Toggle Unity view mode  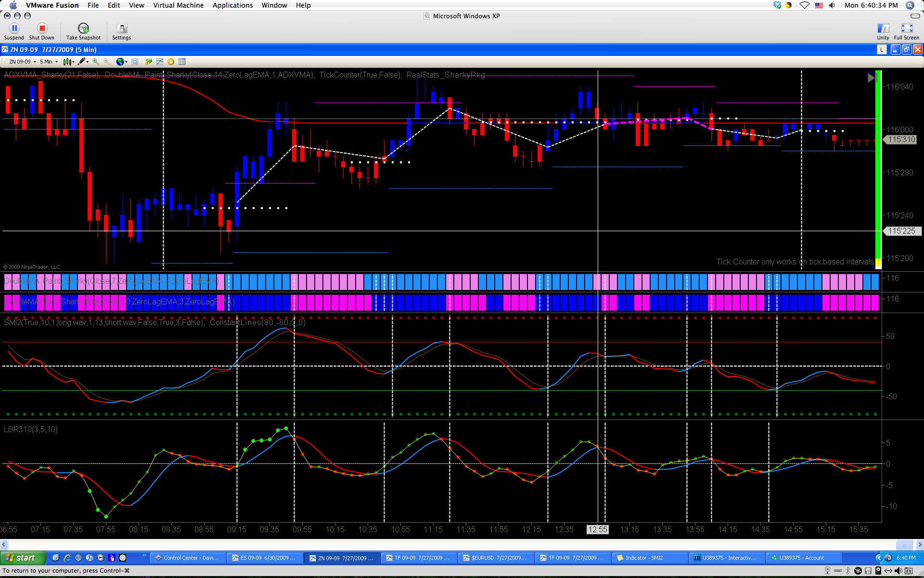click(x=883, y=31)
